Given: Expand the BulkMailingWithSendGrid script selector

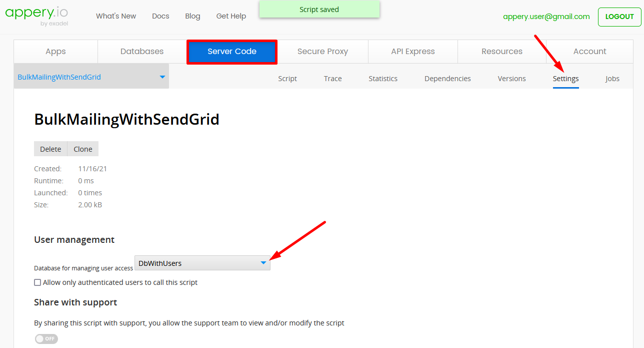Looking at the screenshot, I should (91, 77).
